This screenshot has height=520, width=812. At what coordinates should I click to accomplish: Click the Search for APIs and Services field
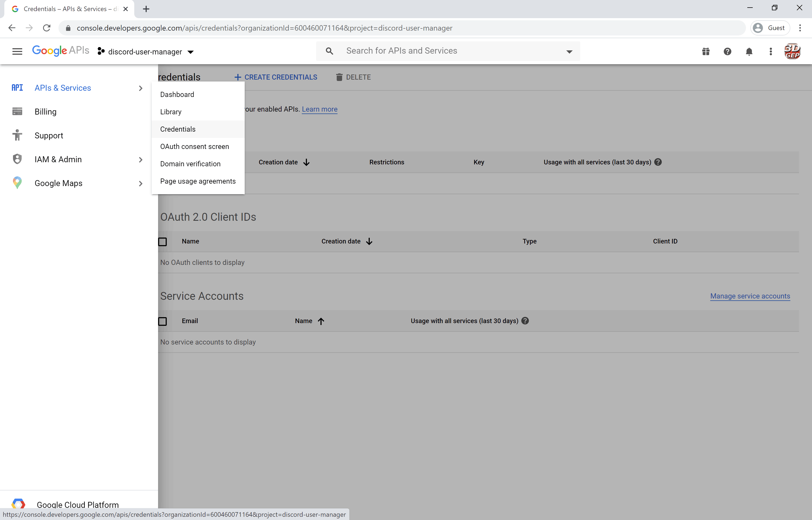[401, 51]
